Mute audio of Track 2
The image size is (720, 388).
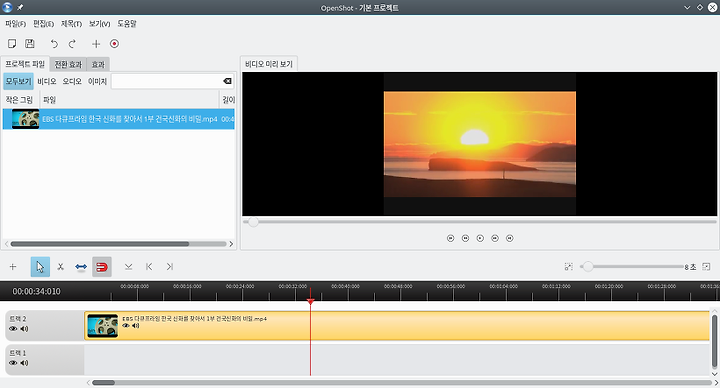[24, 329]
